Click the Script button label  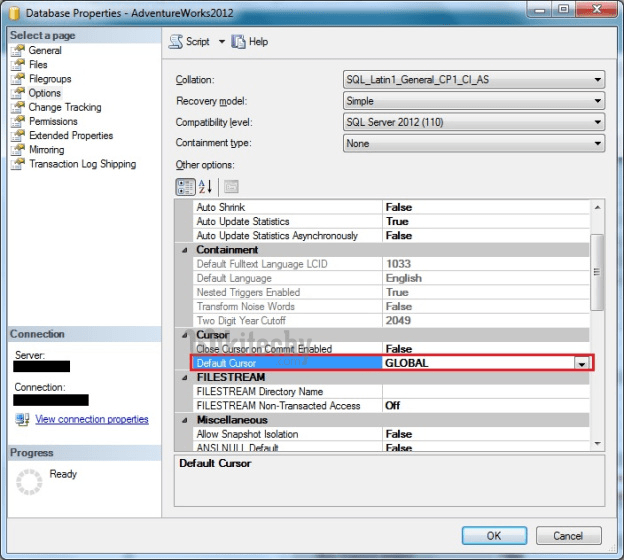tap(198, 41)
